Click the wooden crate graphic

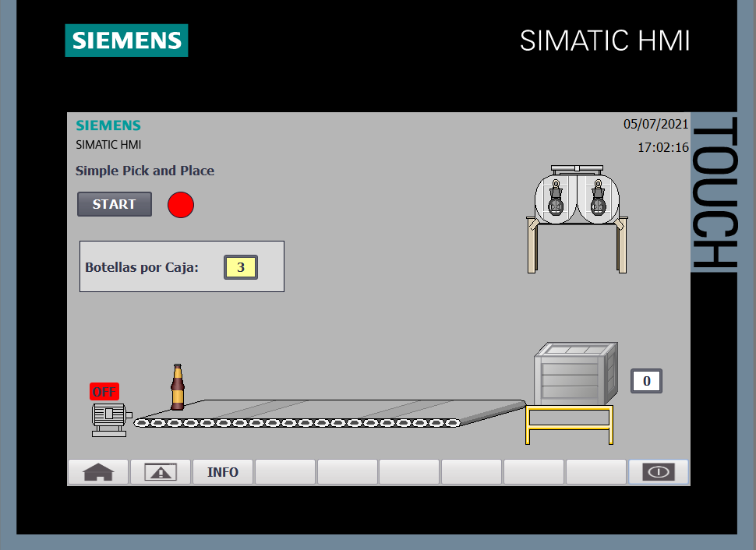coord(575,374)
